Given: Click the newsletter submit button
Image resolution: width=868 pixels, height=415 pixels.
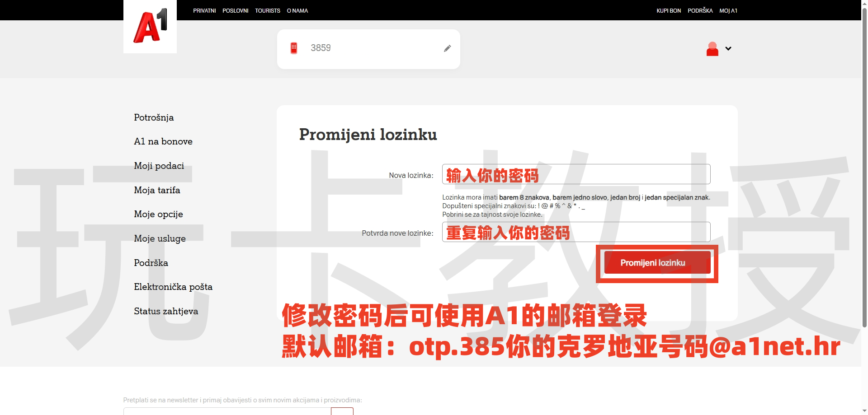Looking at the screenshot, I should 342,411.
